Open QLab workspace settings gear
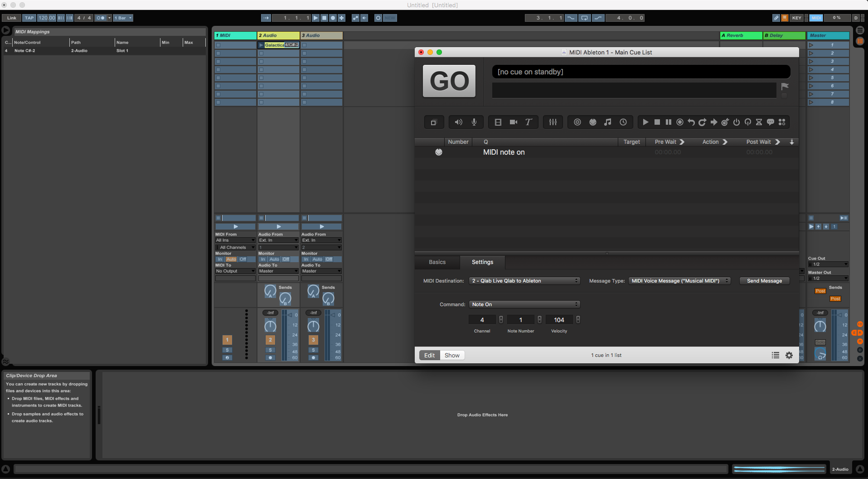The width and height of the screenshot is (868, 479). [x=789, y=355]
